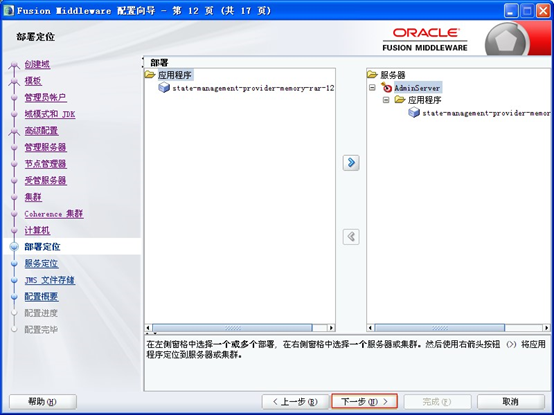Open the 计算机 step
Viewport: 554px width, 415px height.
point(37,230)
